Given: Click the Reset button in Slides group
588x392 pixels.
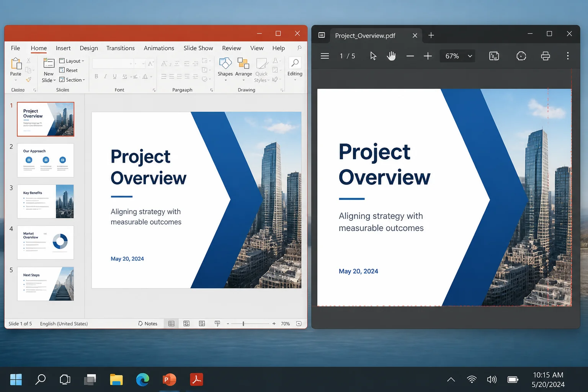Looking at the screenshot, I should (x=68, y=70).
